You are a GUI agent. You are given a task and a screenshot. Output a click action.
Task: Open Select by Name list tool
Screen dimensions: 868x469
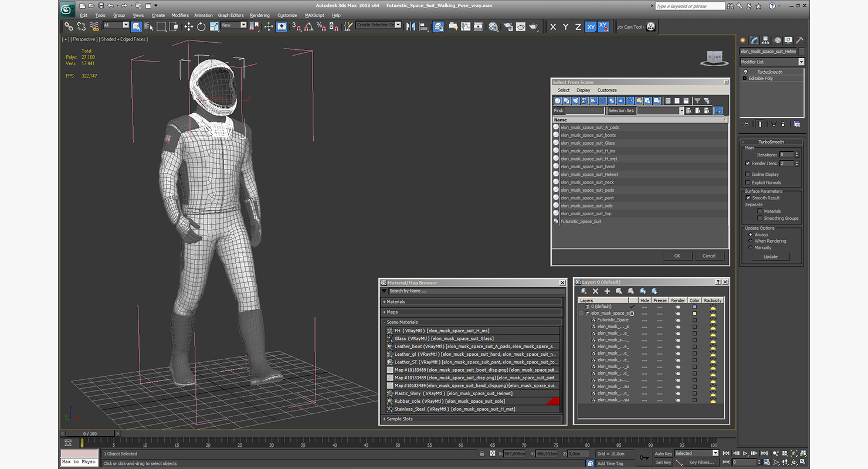coord(148,26)
